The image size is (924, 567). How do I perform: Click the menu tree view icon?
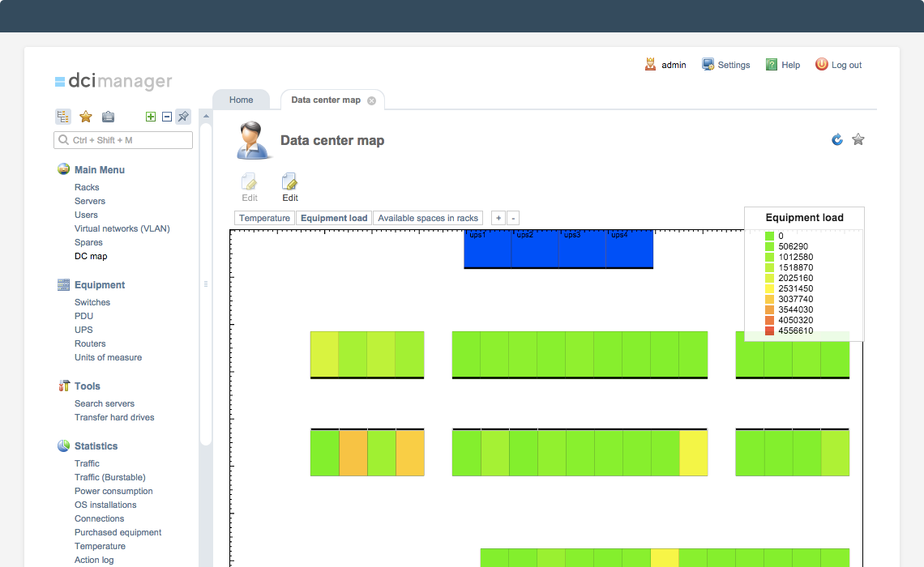[63, 117]
